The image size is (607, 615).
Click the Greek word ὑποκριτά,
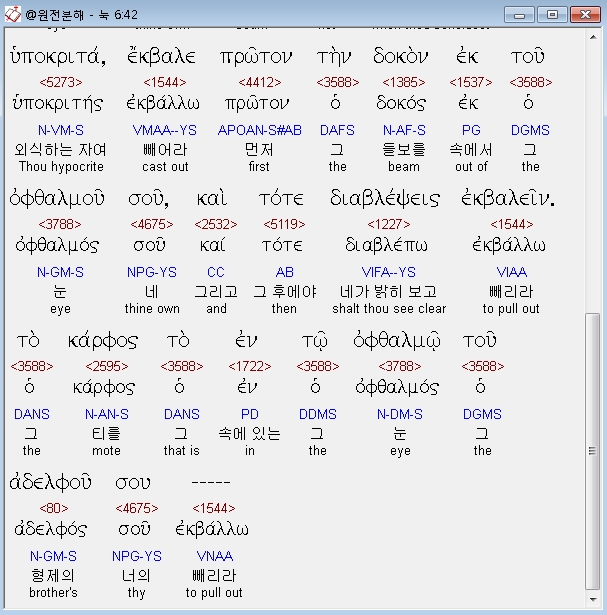(58, 57)
